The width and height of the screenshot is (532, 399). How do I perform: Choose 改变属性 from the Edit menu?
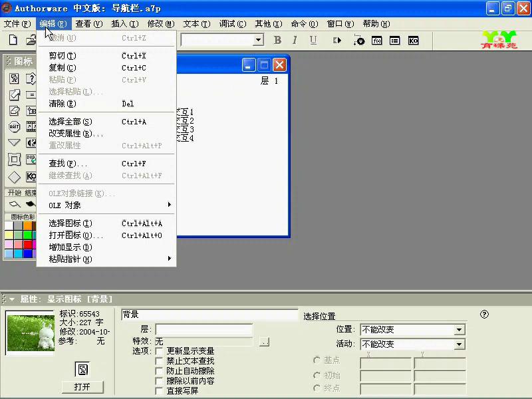(106, 134)
